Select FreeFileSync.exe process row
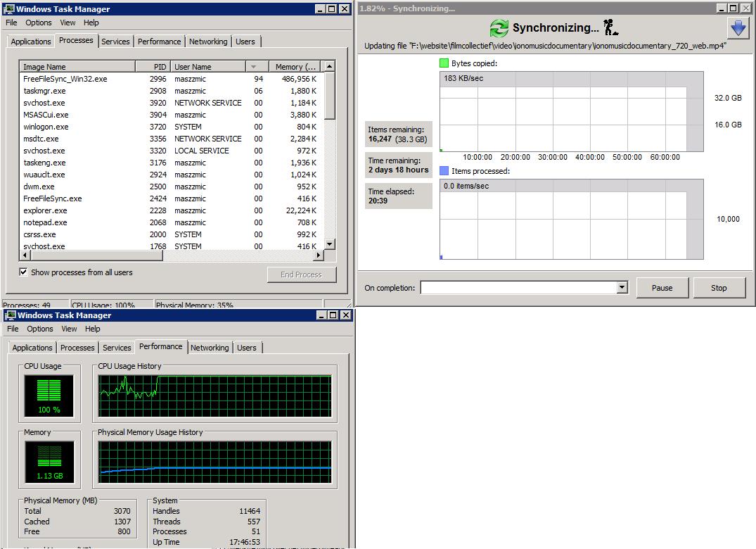Viewport: 756px width, 549px height. [x=171, y=198]
